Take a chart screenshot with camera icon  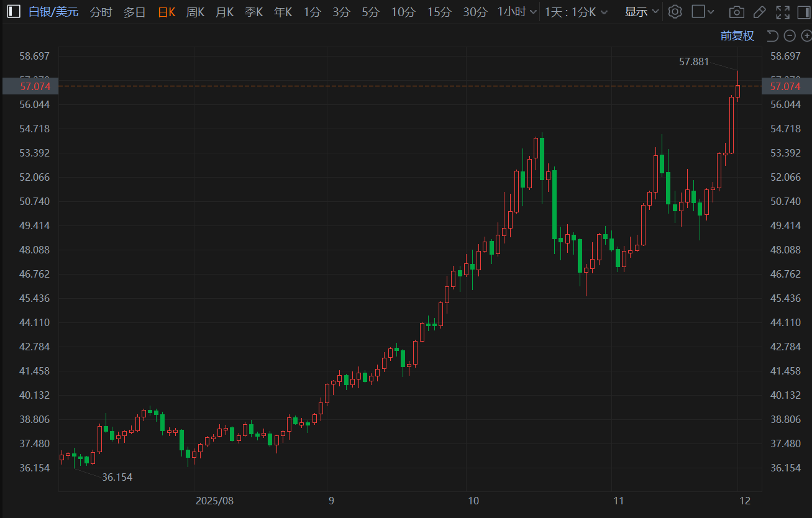pyautogui.click(x=736, y=12)
